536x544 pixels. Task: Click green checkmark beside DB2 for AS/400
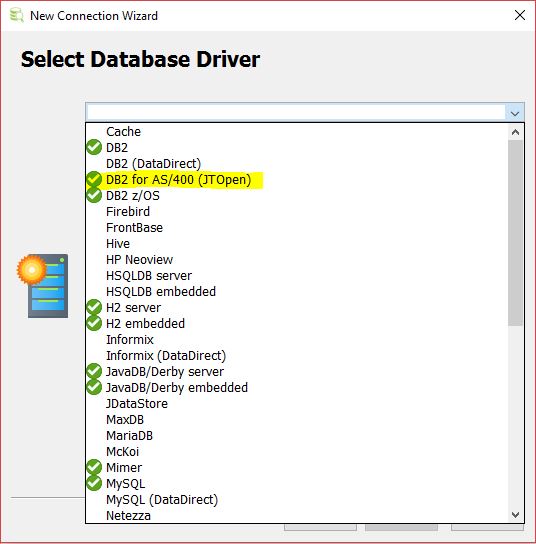pyautogui.click(x=94, y=179)
